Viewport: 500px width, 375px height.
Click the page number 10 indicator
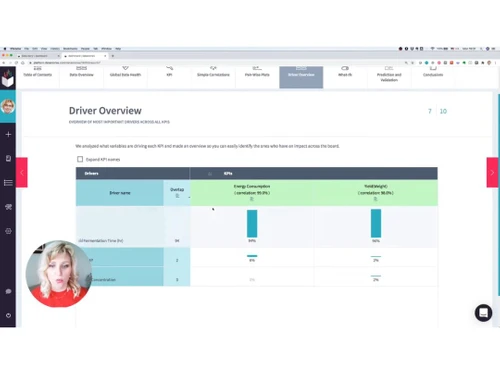(443, 111)
